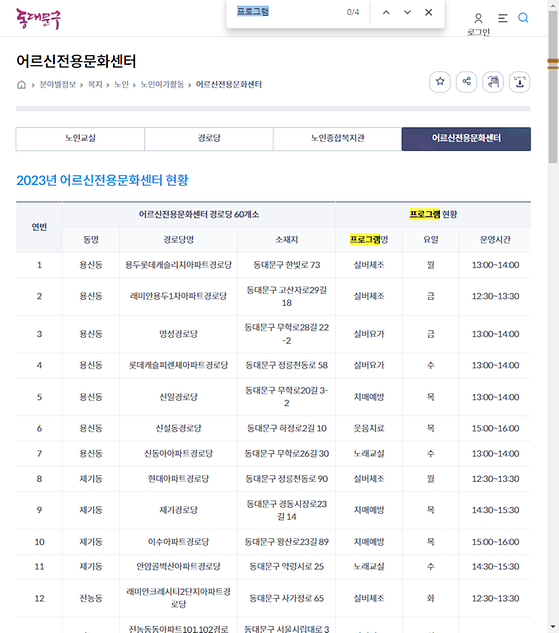Open 노인여가활동 breadcrumb link

tap(162, 84)
